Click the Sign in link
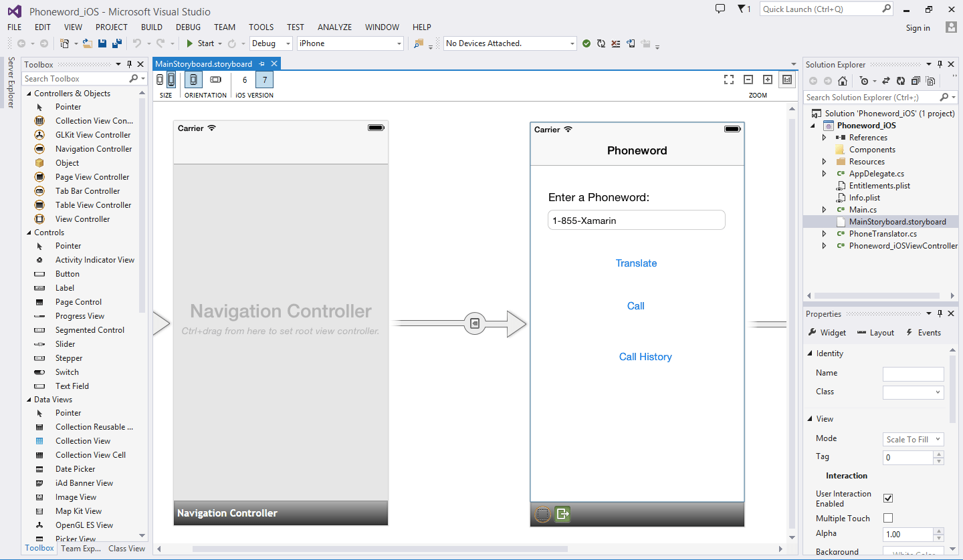Image resolution: width=963 pixels, height=560 pixels. click(x=918, y=27)
